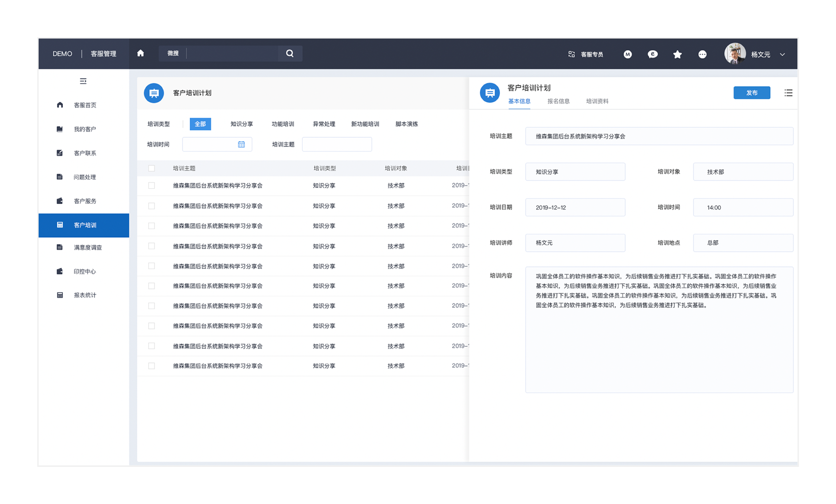Open 满意度调查 in the sidebar
This screenshot has width=836, height=504.
(x=88, y=248)
